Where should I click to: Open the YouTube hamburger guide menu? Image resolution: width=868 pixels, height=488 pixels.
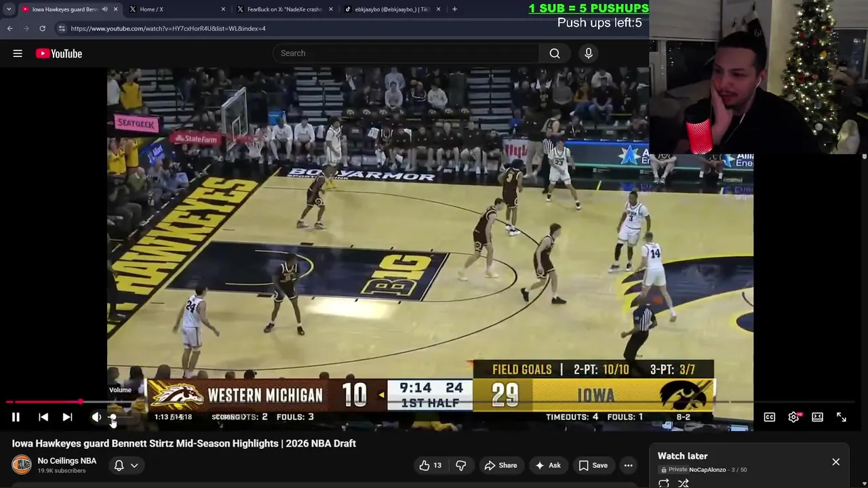coord(18,54)
